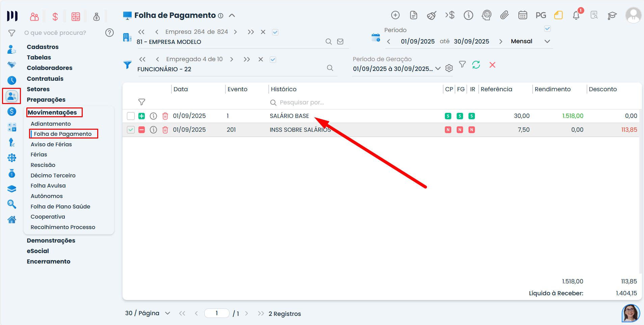This screenshot has height=325, width=644.
Task: Open info for INSS SOBRE SALÁRIOS row
Action: pos(153,130)
